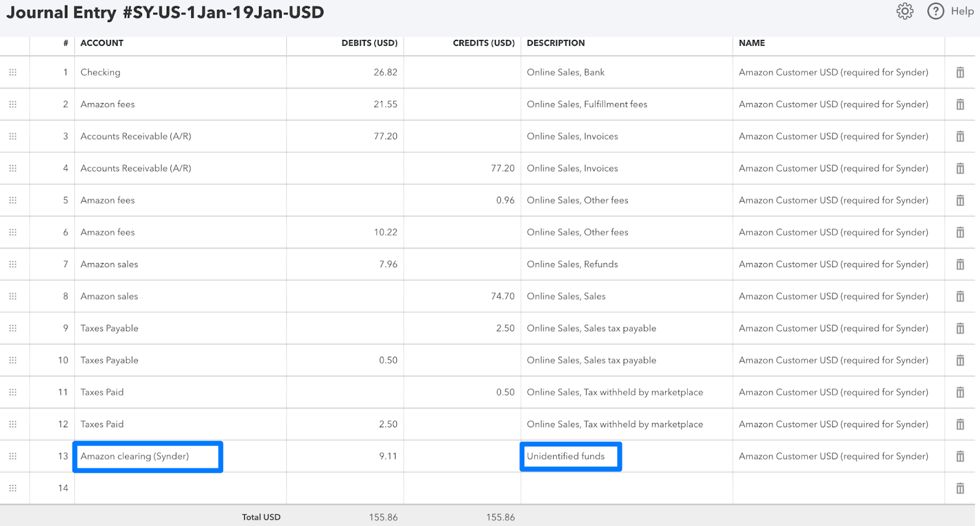This screenshot has width=980, height=526.
Task: Click debit amount 26.82
Action: pos(385,72)
